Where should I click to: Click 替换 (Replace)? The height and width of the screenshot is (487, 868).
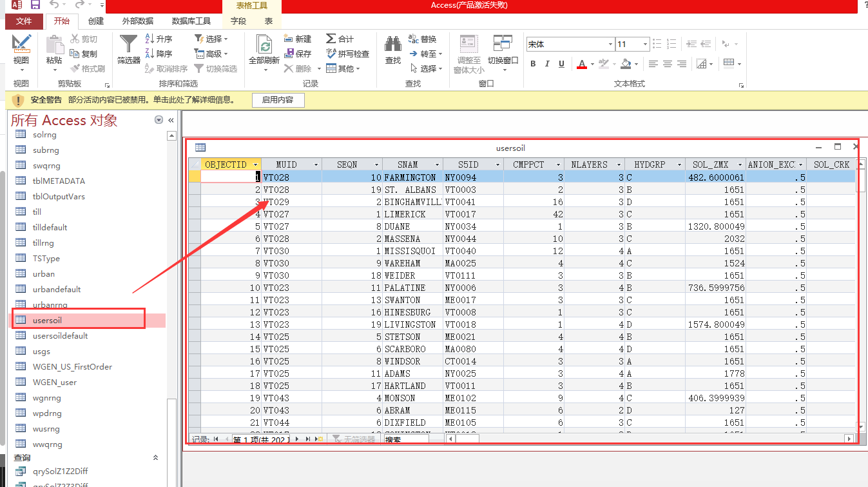point(422,39)
